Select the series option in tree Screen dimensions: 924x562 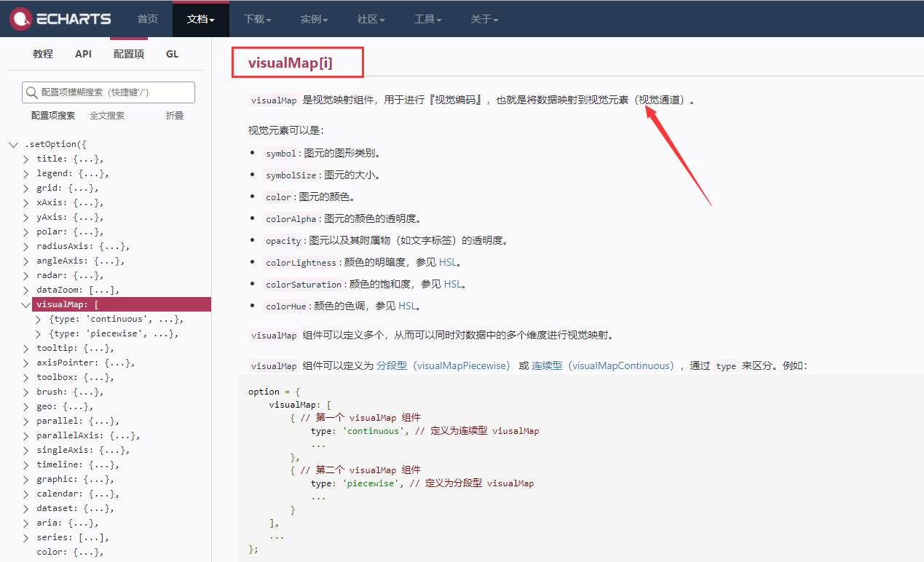coord(73,537)
